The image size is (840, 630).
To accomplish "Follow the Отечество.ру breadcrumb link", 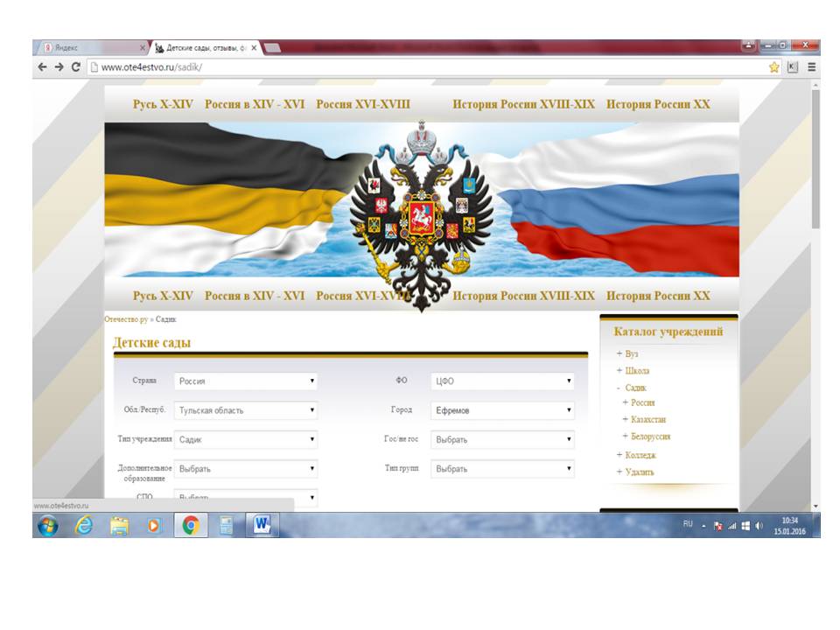I will (x=126, y=319).
